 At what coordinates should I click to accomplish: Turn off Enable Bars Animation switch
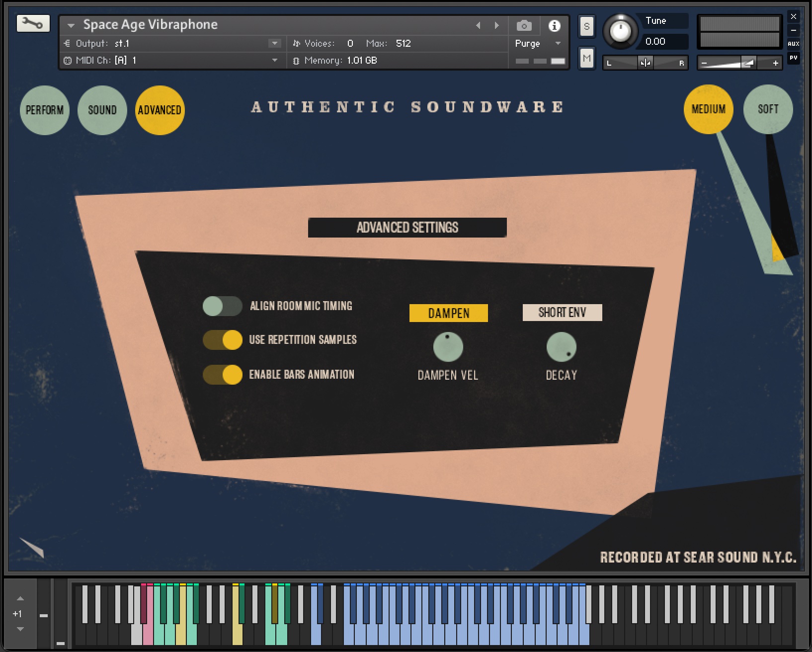pyautogui.click(x=222, y=375)
